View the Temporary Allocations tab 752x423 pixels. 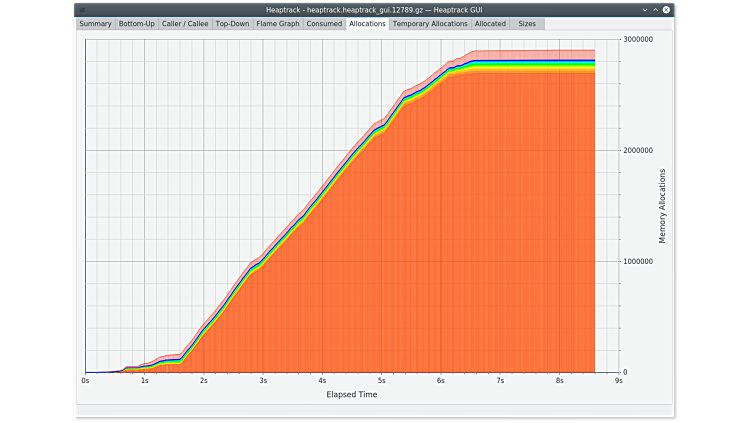click(x=430, y=23)
